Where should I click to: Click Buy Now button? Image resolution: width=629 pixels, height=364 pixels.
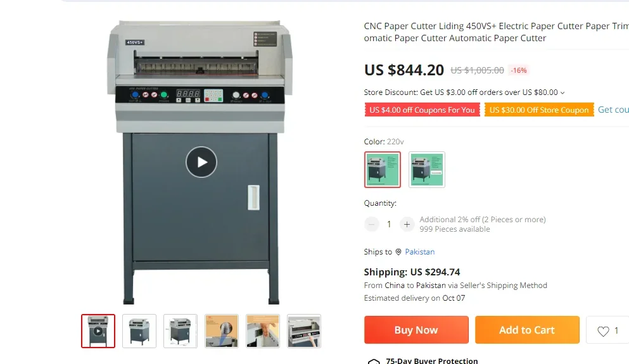pos(416,330)
